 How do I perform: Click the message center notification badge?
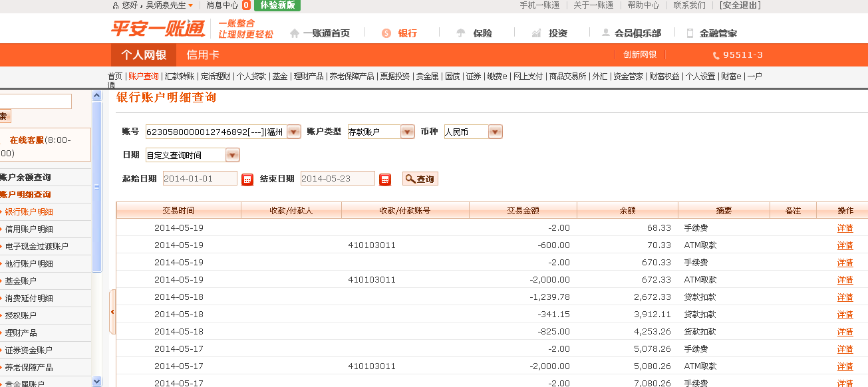pyautogui.click(x=246, y=5)
